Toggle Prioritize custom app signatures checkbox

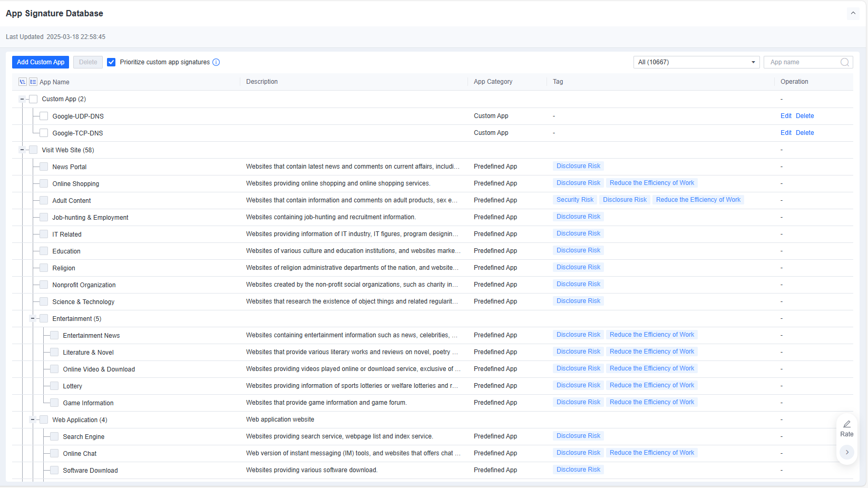[111, 62]
